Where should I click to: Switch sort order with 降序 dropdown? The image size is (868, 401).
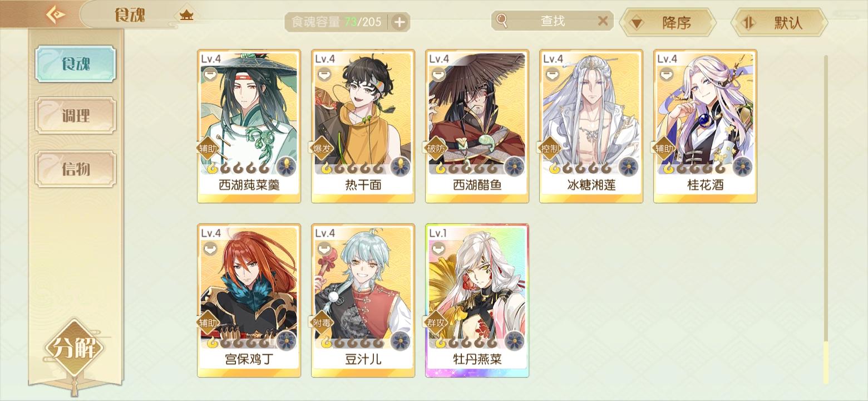(667, 23)
